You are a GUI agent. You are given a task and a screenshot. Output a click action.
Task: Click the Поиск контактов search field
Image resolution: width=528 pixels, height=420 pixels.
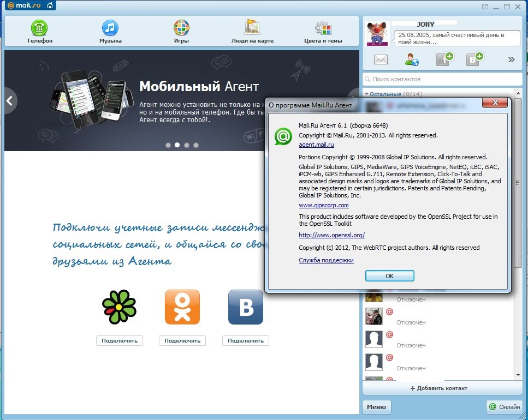click(x=442, y=79)
